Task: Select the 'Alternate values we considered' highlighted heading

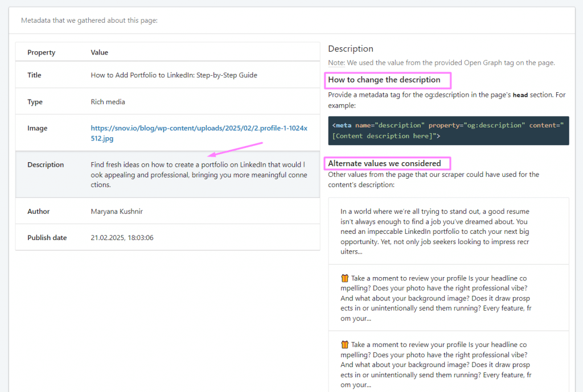Action: tap(387, 163)
